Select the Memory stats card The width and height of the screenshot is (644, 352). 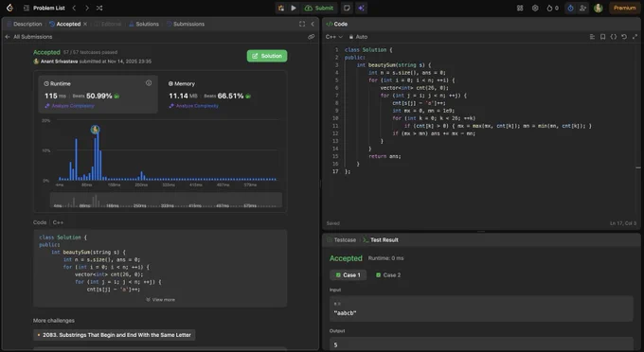[224, 95]
